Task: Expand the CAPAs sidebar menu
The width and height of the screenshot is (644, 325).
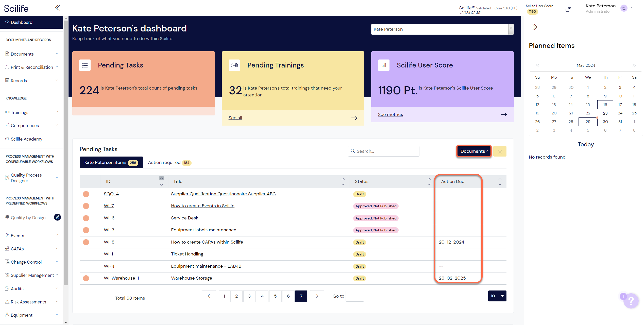Action: pyautogui.click(x=57, y=248)
